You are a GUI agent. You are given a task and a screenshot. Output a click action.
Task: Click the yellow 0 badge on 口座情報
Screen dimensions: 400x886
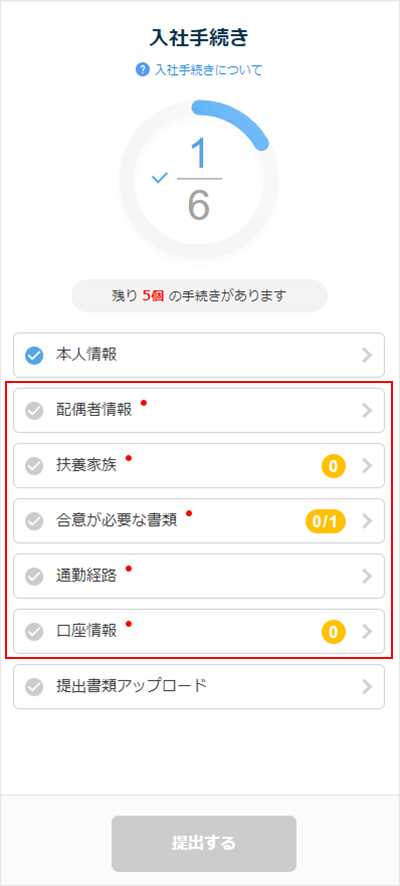pyautogui.click(x=333, y=632)
